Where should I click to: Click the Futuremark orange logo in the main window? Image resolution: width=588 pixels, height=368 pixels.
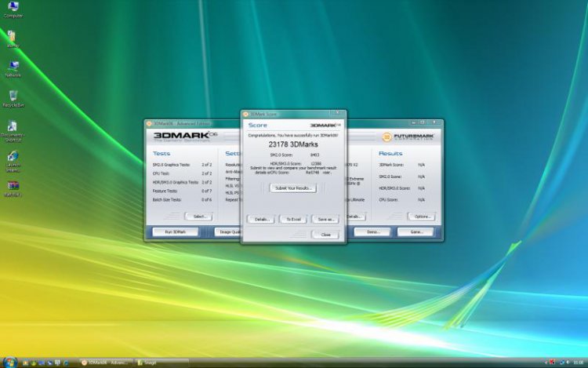coord(387,137)
